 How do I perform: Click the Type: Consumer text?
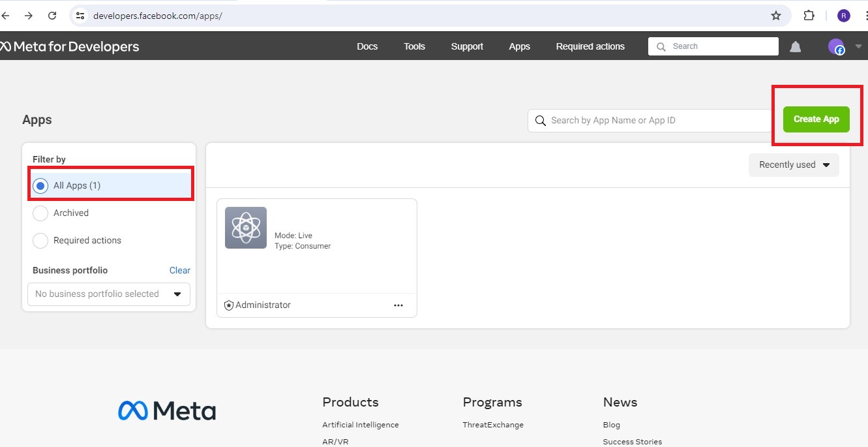[x=303, y=246]
